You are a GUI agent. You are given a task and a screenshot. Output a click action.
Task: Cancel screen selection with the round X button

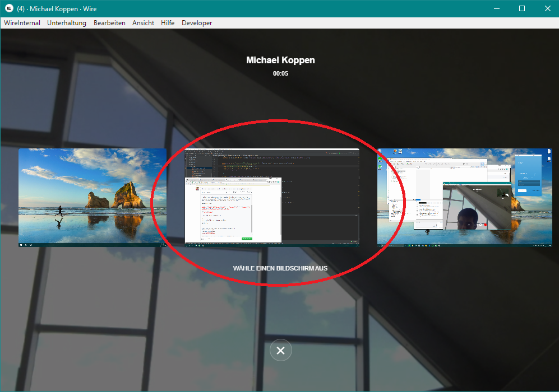pyautogui.click(x=280, y=351)
